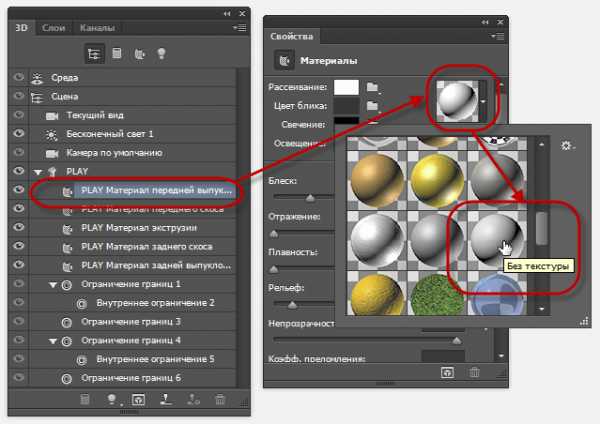Image resolution: width=600 pixels, height=424 pixels.
Task: Select Бесконечный свет 1 light
Action: [x=133, y=134]
